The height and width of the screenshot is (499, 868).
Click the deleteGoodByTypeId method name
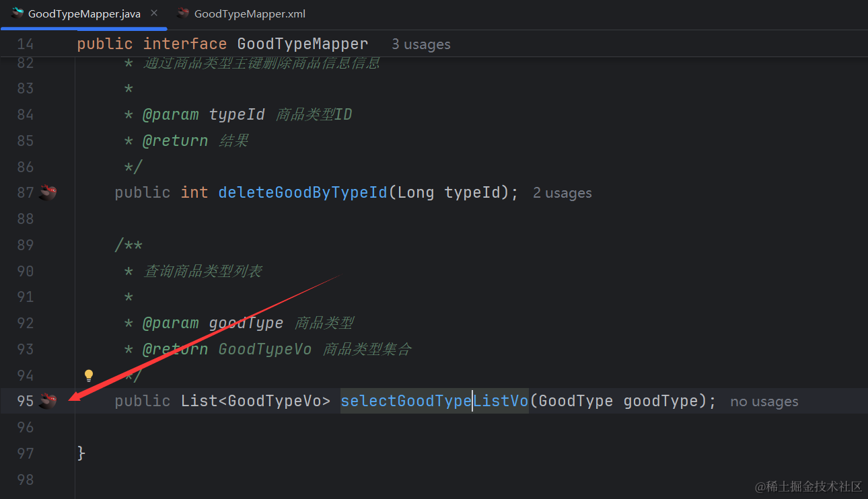point(302,192)
